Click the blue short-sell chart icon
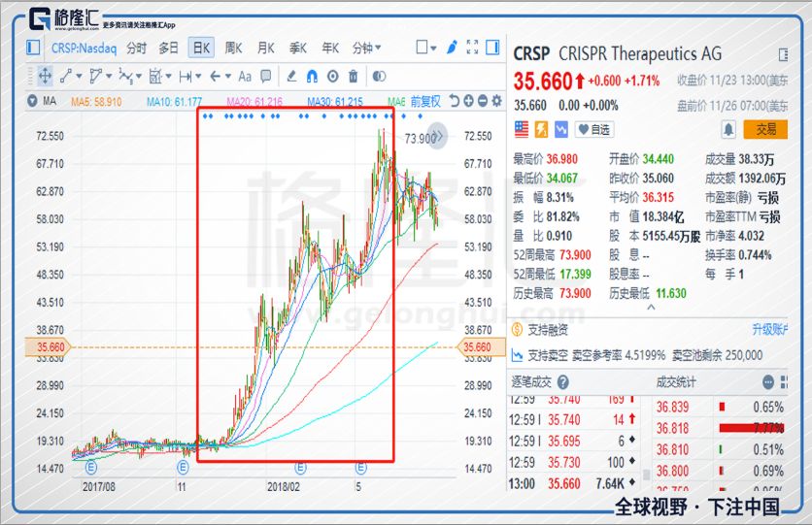The height and width of the screenshot is (525, 812). (x=561, y=129)
